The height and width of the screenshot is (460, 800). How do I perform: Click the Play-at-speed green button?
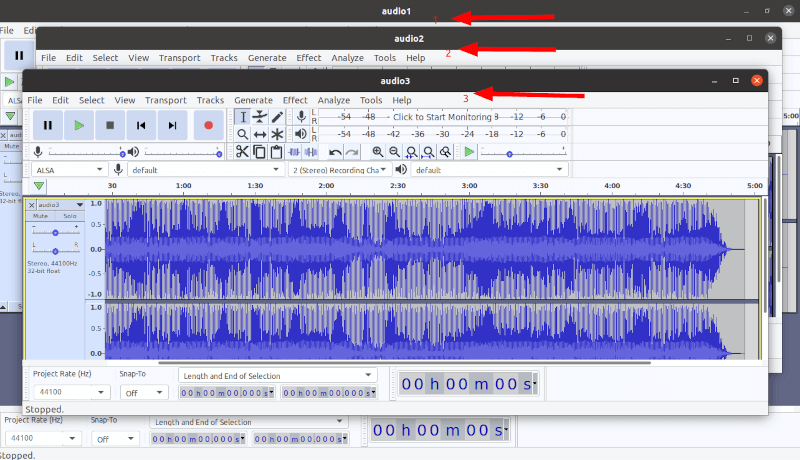click(469, 152)
